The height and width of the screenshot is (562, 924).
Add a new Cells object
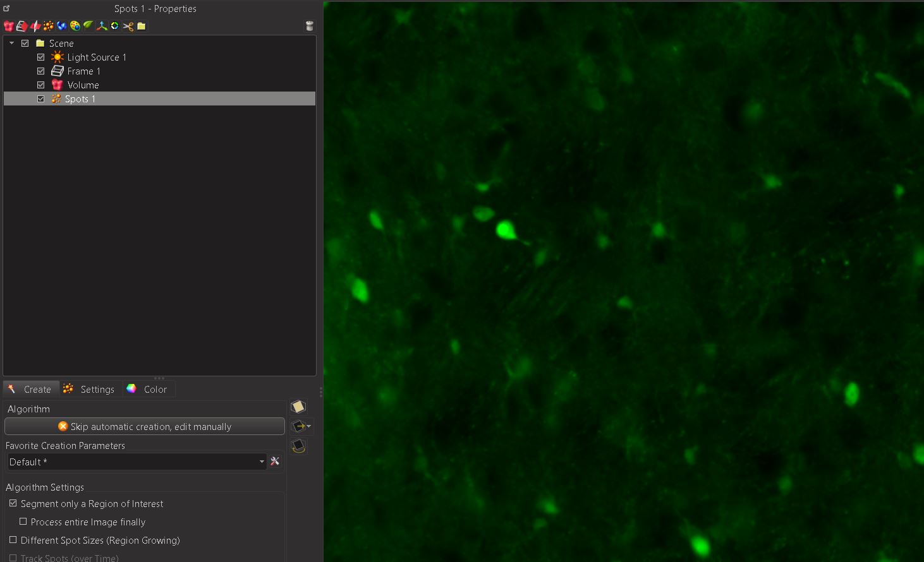[x=75, y=26]
